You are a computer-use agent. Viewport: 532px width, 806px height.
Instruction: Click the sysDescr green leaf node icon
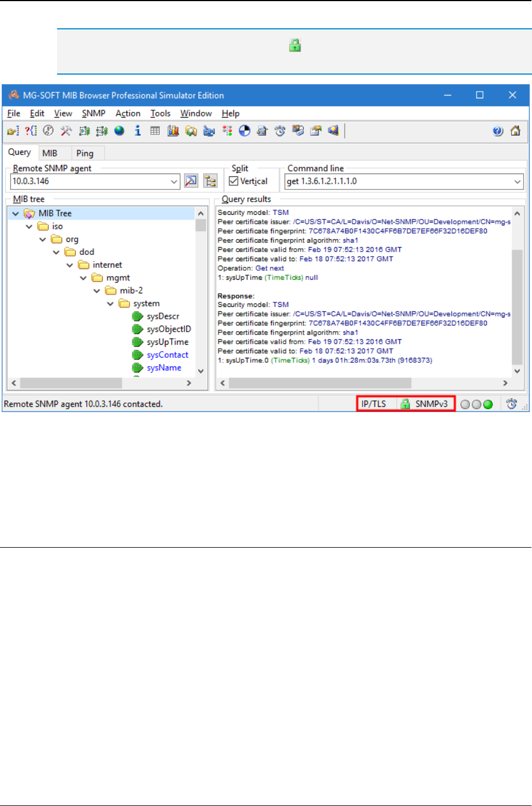coord(137,317)
